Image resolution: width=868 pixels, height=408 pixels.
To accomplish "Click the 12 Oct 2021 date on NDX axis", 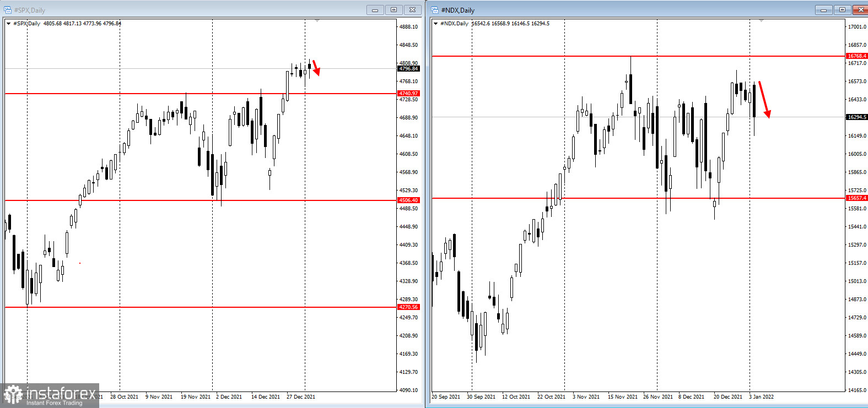I will pyautogui.click(x=516, y=397).
